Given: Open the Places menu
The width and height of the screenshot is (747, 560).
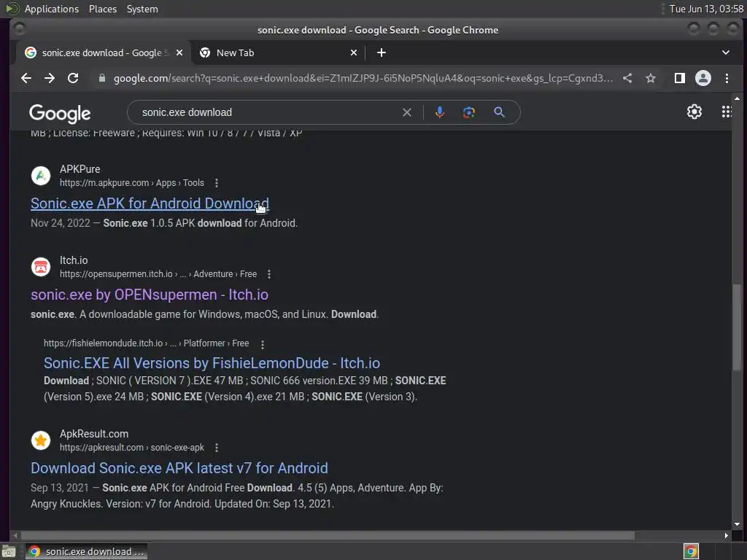Looking at the screenshot, I should 103,9.
